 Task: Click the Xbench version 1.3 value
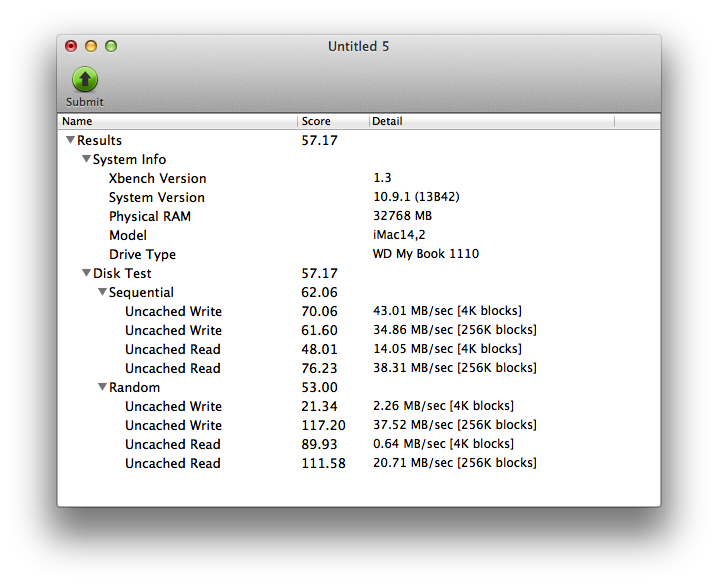coord(382,178)
